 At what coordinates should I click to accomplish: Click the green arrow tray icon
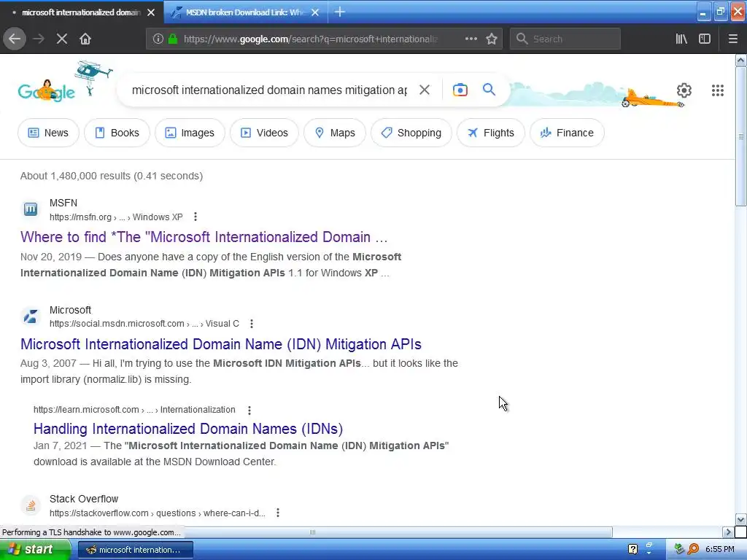coord(679,550)
